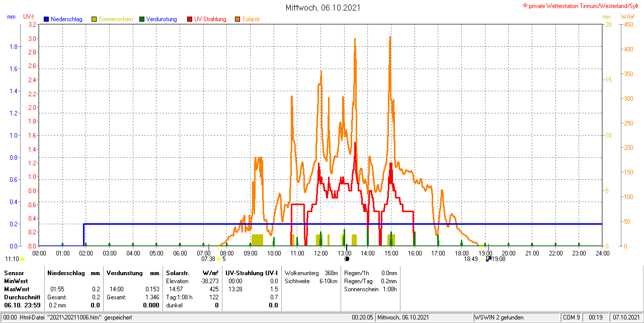
Task: Click the MaxWert row label
Action: [x=17, y=289]
